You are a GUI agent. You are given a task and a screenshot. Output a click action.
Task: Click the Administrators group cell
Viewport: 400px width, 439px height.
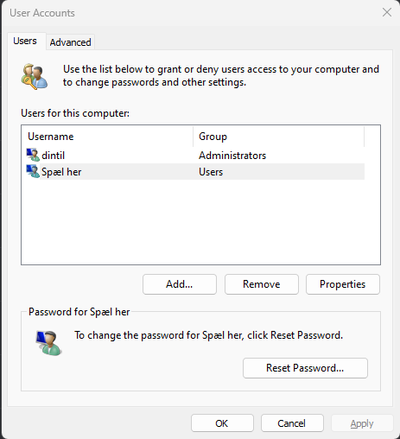232,155
